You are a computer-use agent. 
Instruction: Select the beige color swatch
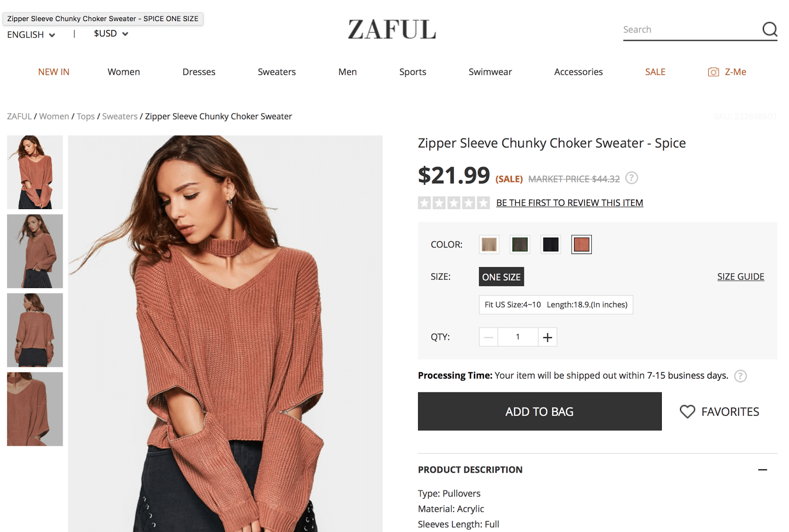tap(489, 245)
